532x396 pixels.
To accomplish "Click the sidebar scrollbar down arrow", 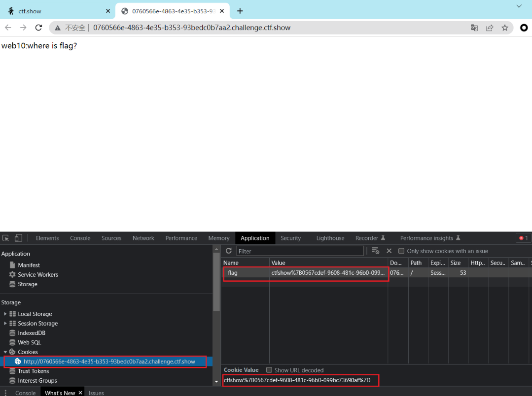I will [216, 382].
